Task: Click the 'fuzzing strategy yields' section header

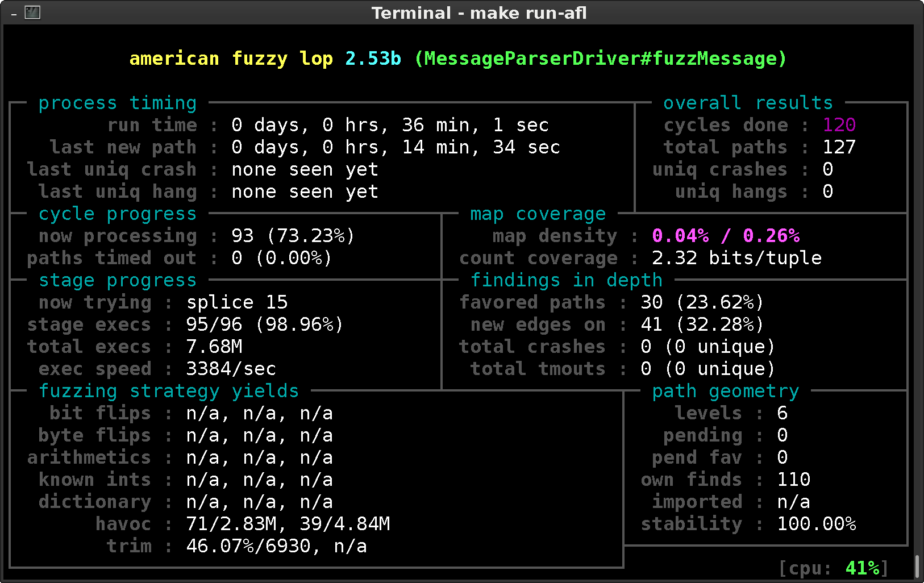Action: (169, 391)
